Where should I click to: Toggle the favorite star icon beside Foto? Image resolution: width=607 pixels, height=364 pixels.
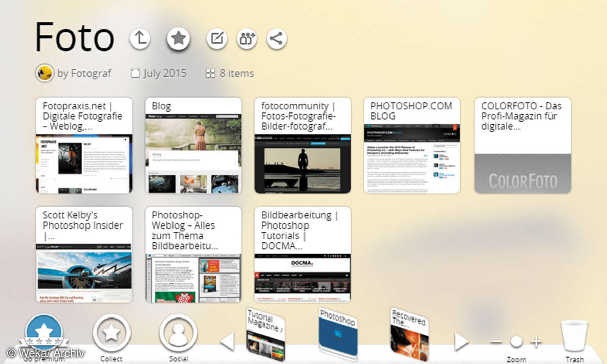tap(178, 39)
